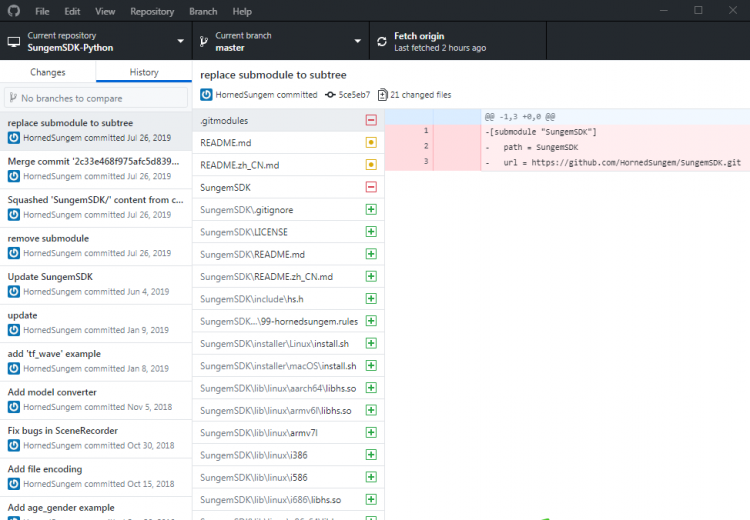Select the README.md file row

(288, 143)
